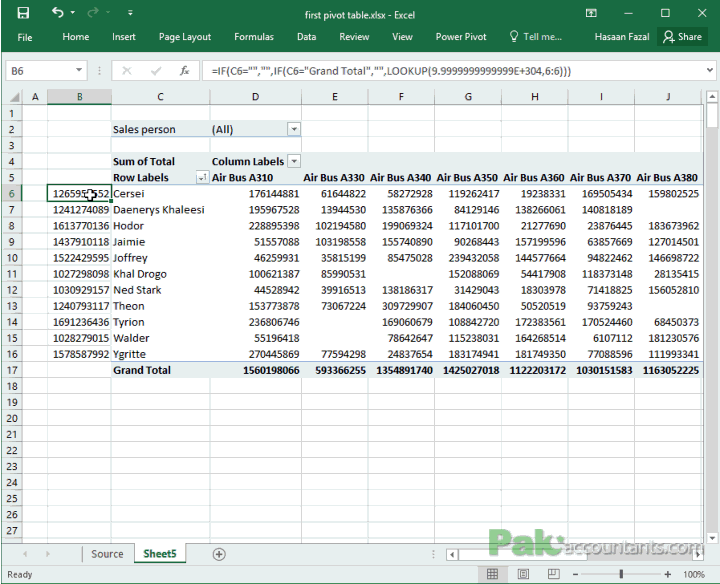Expand the formula bar with chevron
This screenshot has width=720, height=584.
tap(710, 70)
